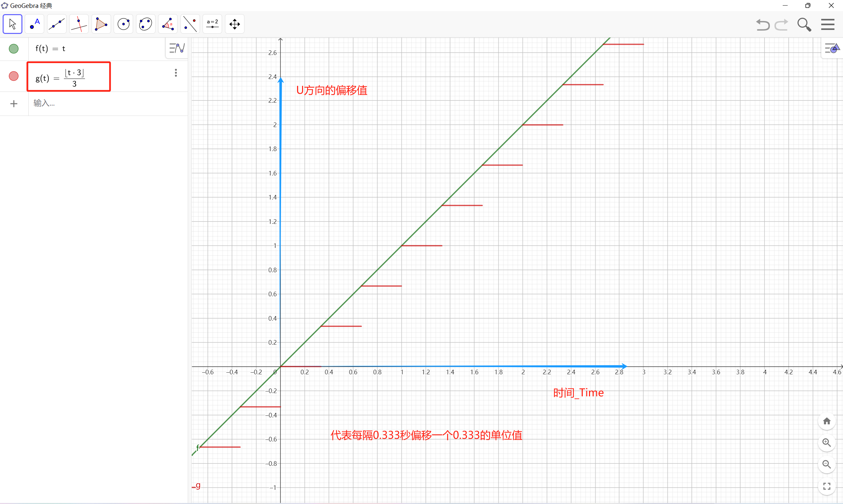The image size is (843, 504).
Task: Select the Ellipse conic tool
Action: point(145,24)
